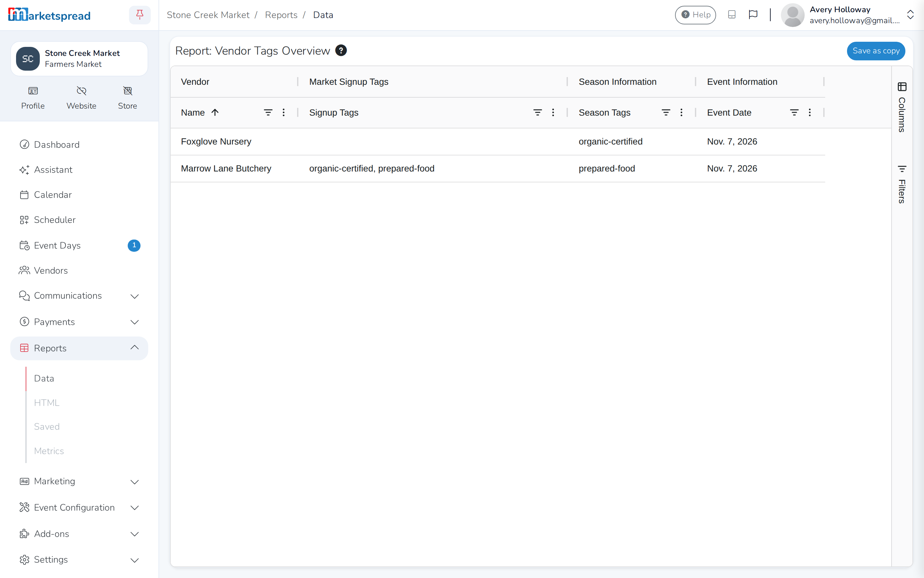Click the Reports breadcrumb link
The width and height of the screenshot is (924, 578).
pyautogui.click(x=281, y=15)
